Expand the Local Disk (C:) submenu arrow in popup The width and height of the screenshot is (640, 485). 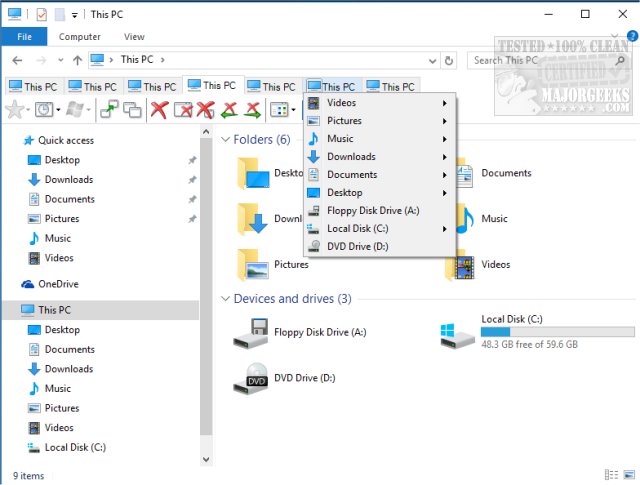coord(444,229)
